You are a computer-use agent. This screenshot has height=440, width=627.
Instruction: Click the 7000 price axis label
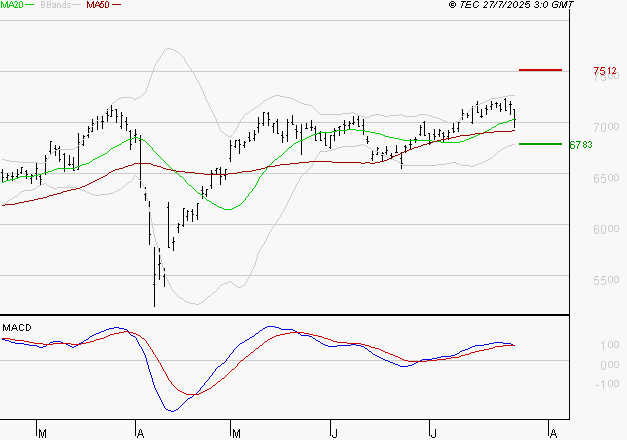tap(606, 128)
